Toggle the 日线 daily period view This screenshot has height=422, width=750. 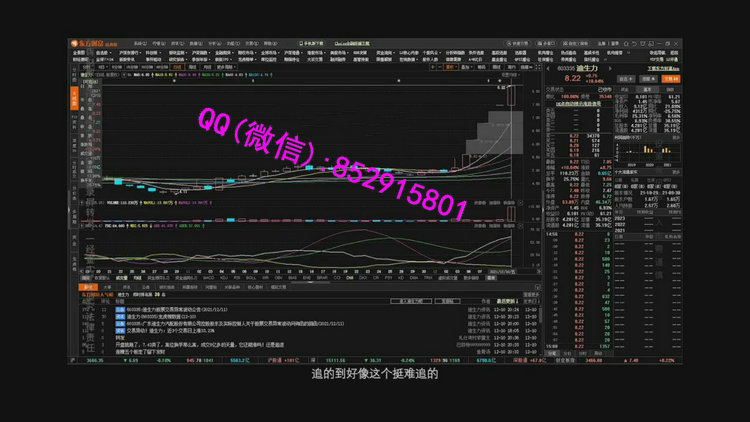click(x=177, y=67)
